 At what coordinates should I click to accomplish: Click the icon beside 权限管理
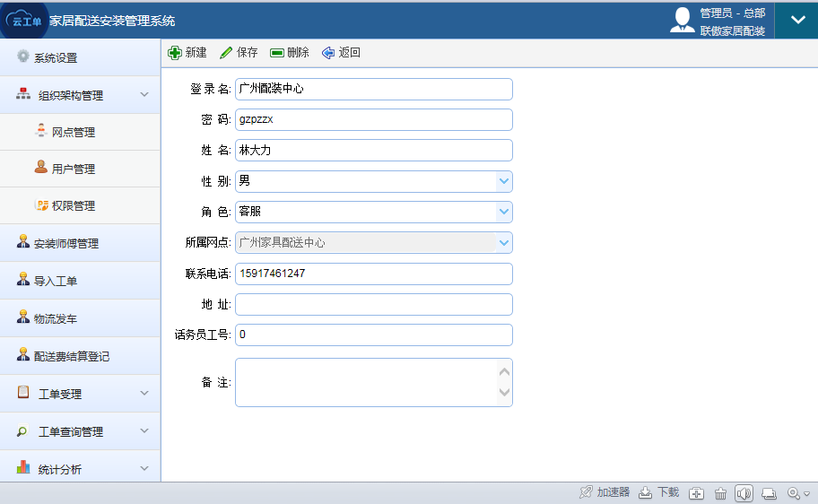point(41,204)
